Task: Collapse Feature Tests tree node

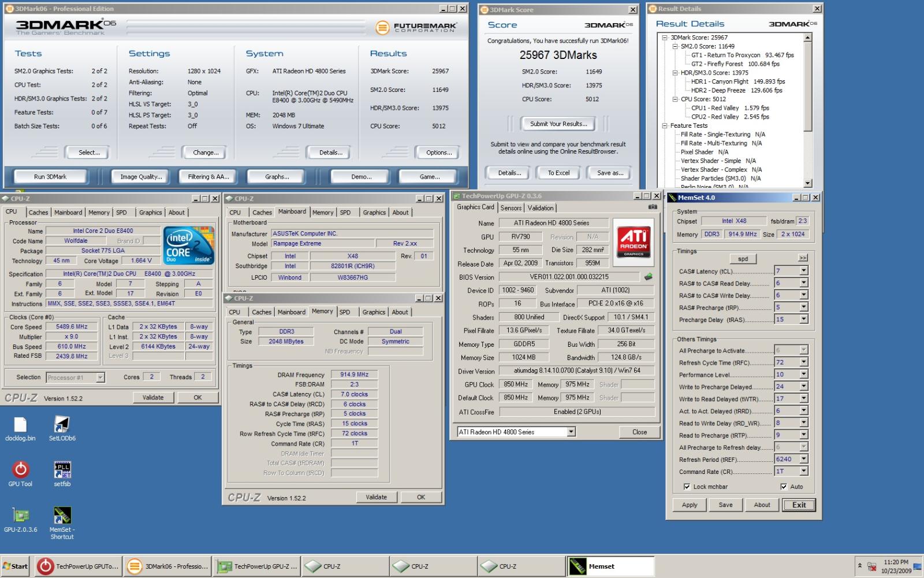Action: [665, 125]
